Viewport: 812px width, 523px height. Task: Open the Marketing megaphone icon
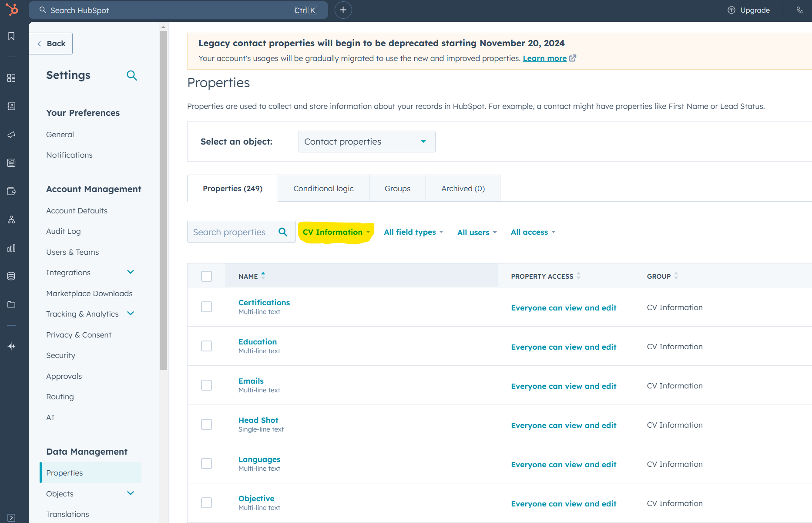[11, 135]
